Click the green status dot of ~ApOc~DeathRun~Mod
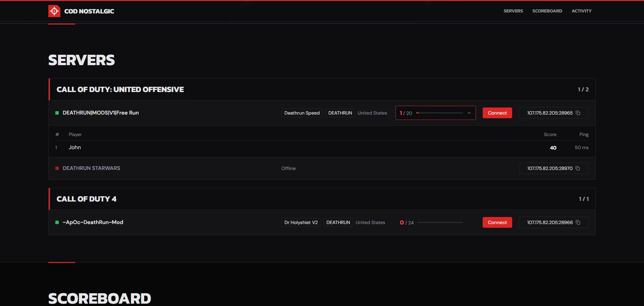The image size is (644, 306). click(x=57, y=222)
